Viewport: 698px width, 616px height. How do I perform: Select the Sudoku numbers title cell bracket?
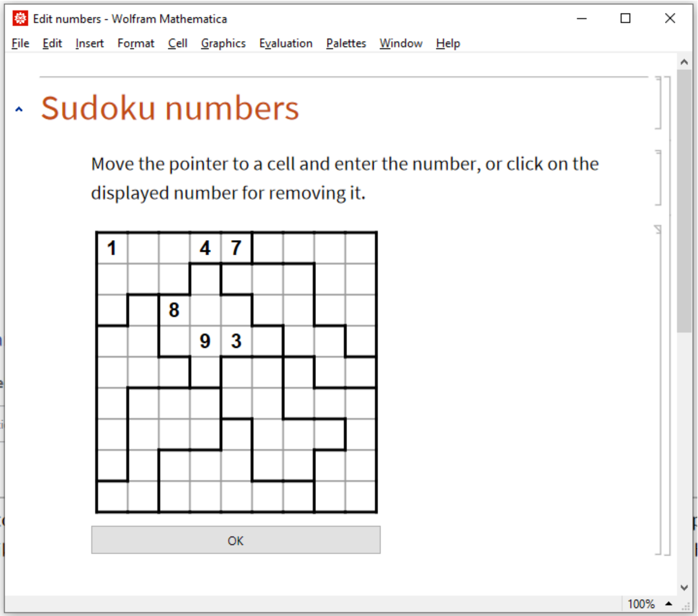pos(659,104)
